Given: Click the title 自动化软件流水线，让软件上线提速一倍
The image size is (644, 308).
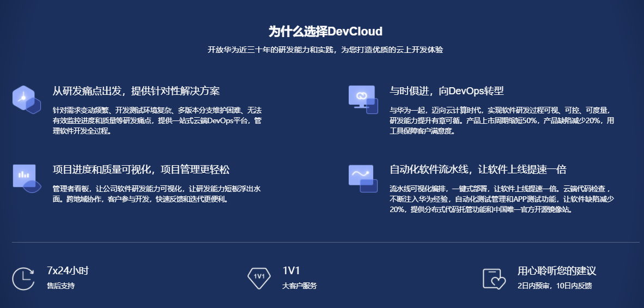Looking at the screenshot, I should [x=478, y=169].
